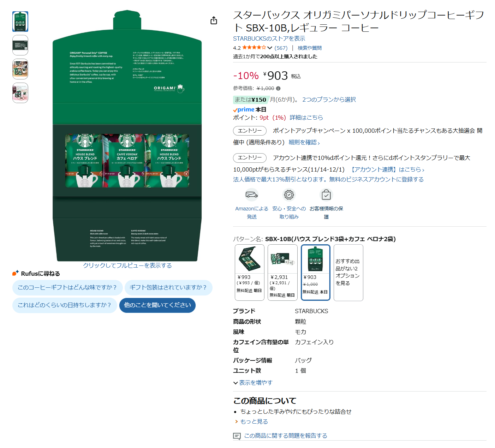
Task: Click the star rating icons
Action: pyautogui.click(x=254, y=48)
